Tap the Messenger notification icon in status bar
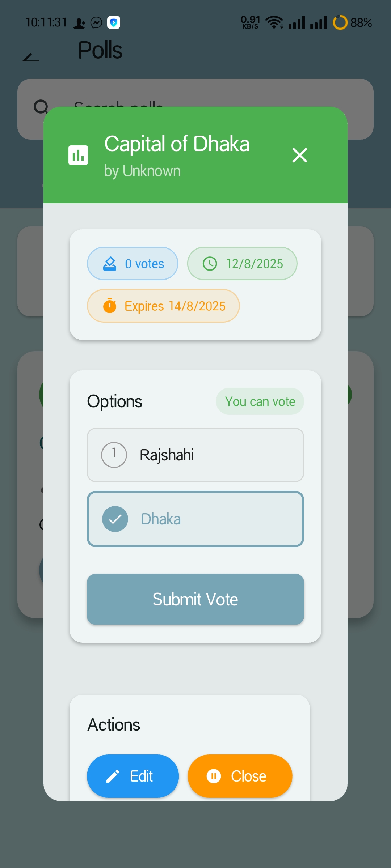Viewport: 391px width, 868px height. tap(96, 23)
